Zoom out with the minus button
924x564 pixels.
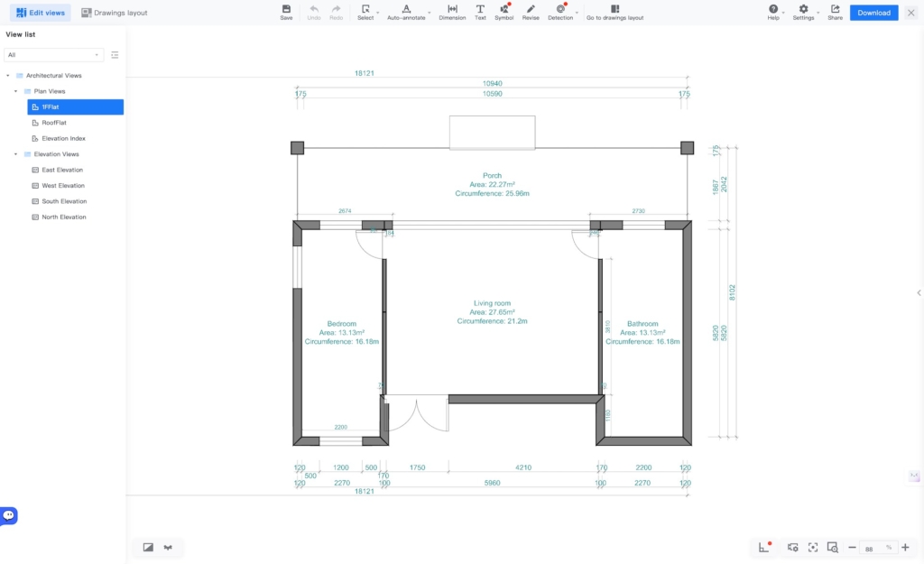(852, 548)
